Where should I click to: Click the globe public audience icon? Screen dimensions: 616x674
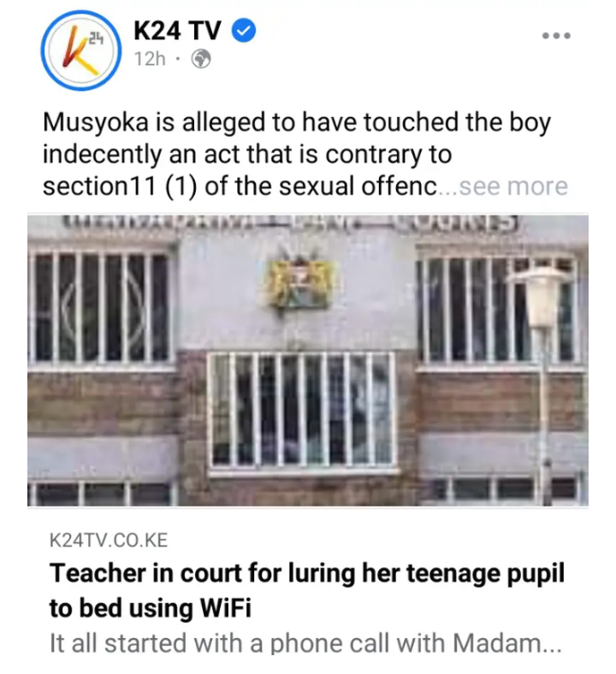[x=201, y=59]
